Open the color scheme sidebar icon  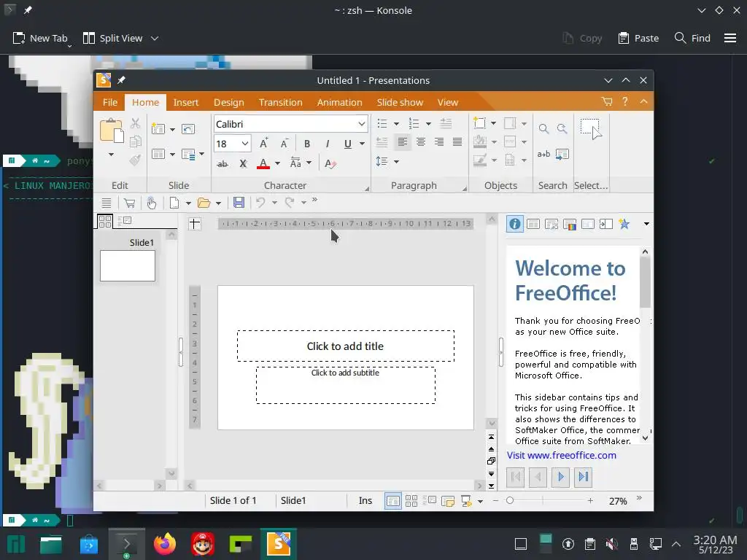pos(569,224)
